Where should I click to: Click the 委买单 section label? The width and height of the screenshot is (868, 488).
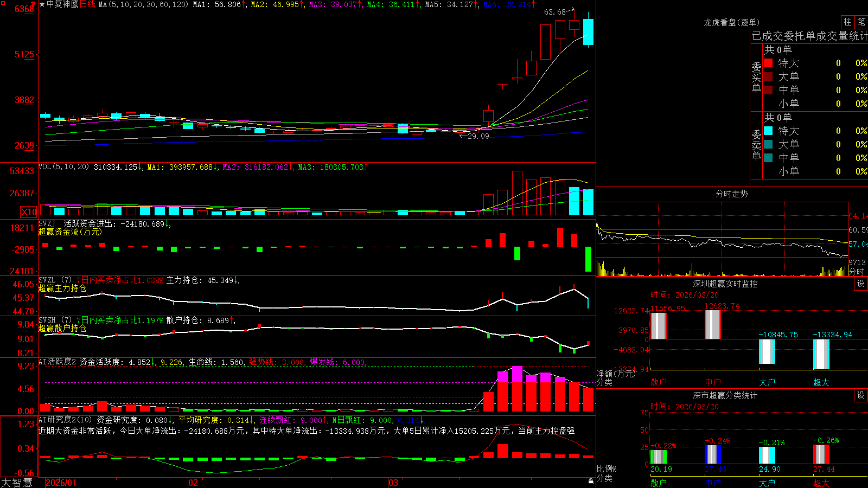(756, 78)
